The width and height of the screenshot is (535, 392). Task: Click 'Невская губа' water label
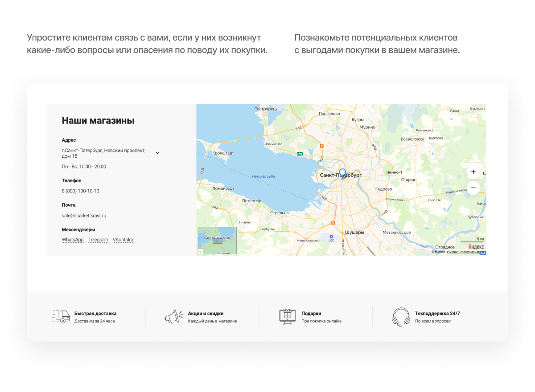(x=263, y=176)
